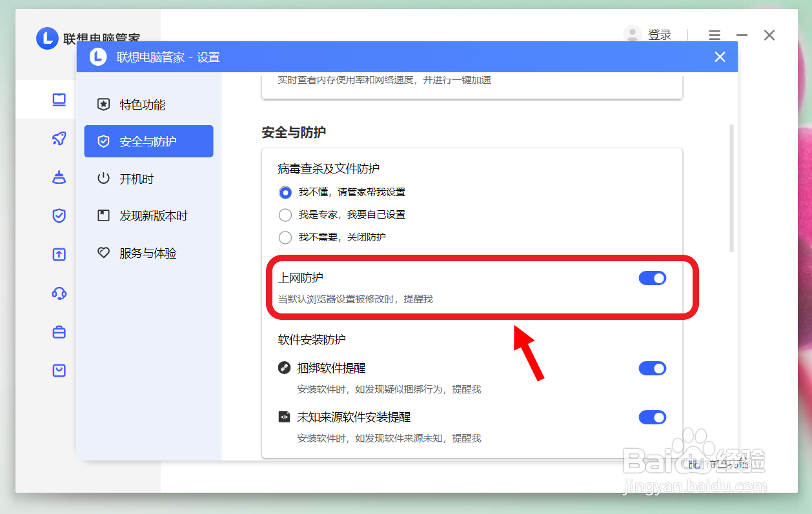Viewport: 812px width, 514px height.
Task: Toggle the 上网防护 switch
Action: tap(653, 278)
